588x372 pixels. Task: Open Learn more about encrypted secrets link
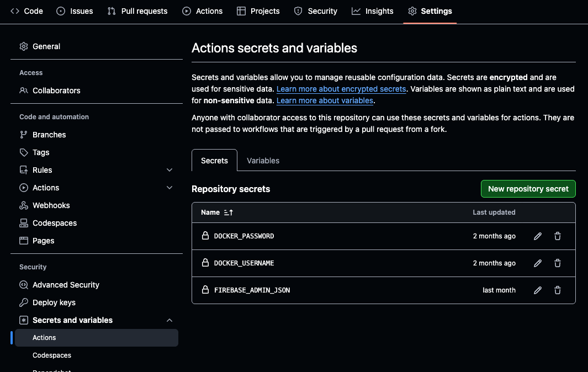pos(341,89)
